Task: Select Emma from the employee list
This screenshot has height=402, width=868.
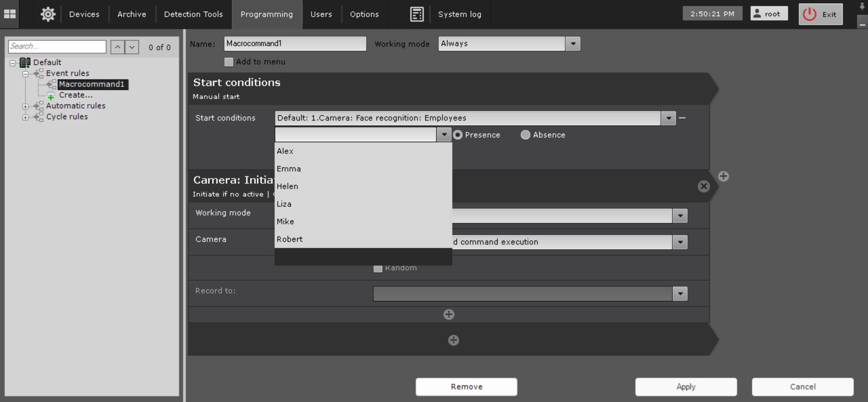Action: pos(363,168)
